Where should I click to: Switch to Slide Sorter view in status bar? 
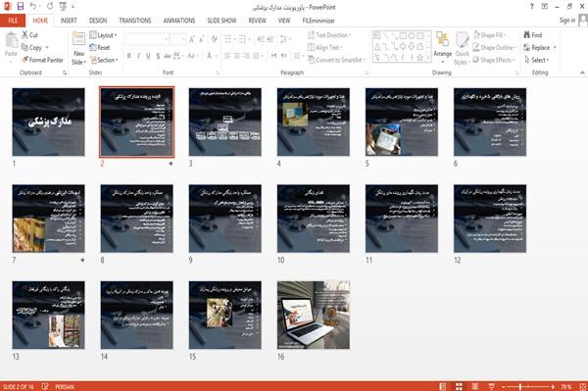coord(459,386)
